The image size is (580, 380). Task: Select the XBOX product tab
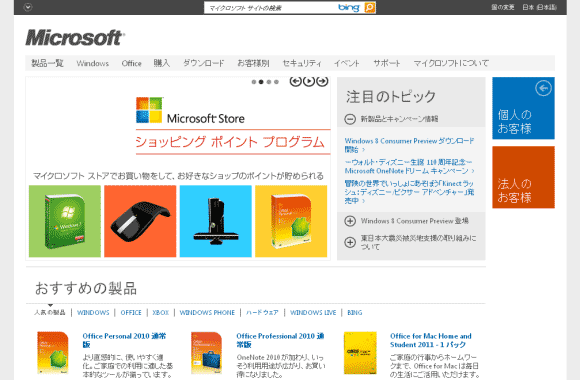coord(161,313)
